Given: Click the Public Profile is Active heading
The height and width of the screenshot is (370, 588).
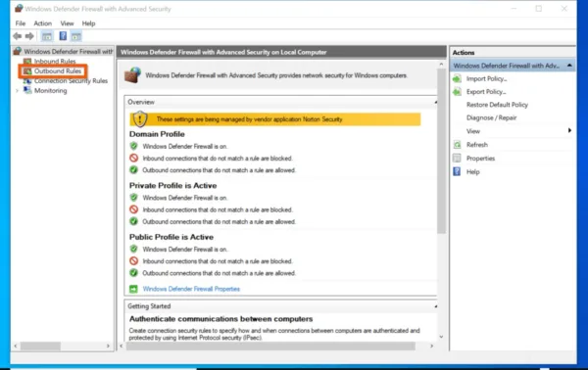Looking at the screenshot, I should click(171, 237).
